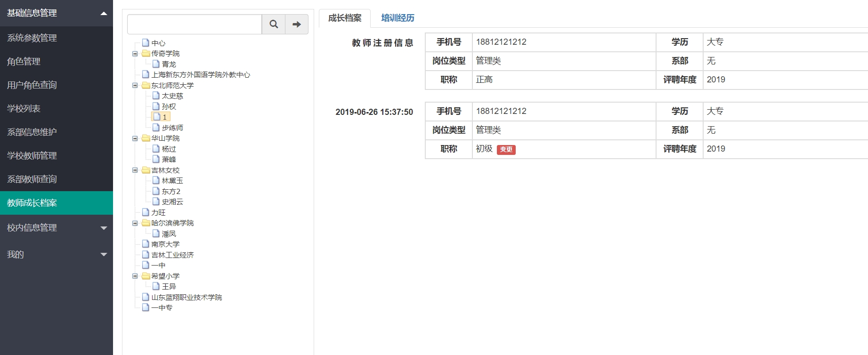The image size is (868, 355).
Task: Click the document icon beside 太史慈
Action: coord(156,96)
